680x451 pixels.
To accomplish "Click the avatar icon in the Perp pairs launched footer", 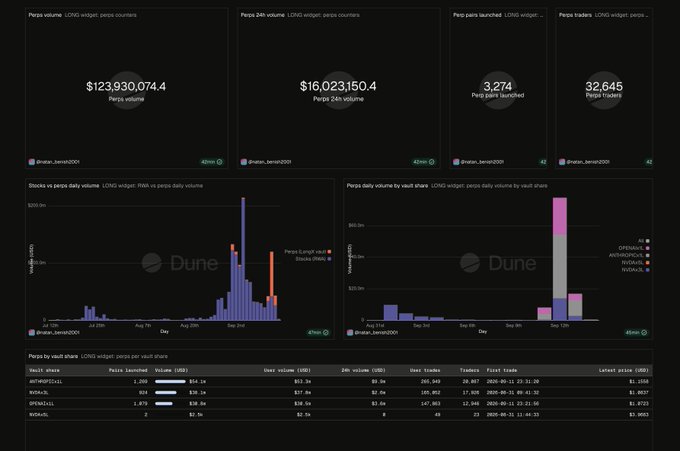I will click(x=456, y=162).
